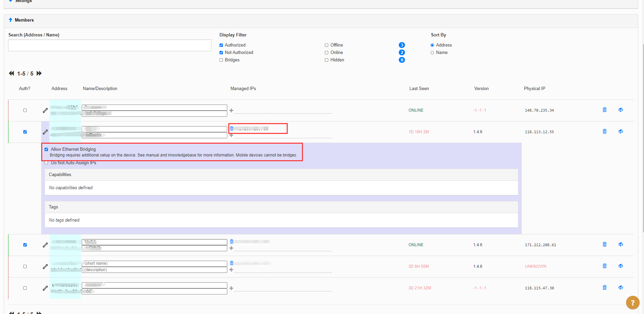Uncheck Allow Ethernet Bridging
The image size is (644, 314).
[x=46, y=149]
